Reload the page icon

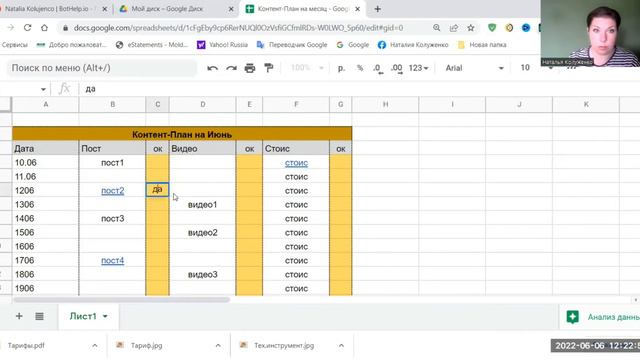[x=27, y=28]
